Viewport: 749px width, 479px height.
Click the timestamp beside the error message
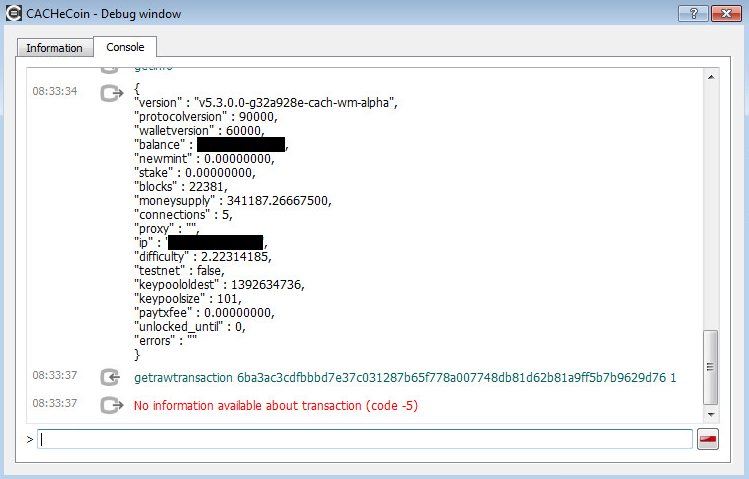point(54,404)
